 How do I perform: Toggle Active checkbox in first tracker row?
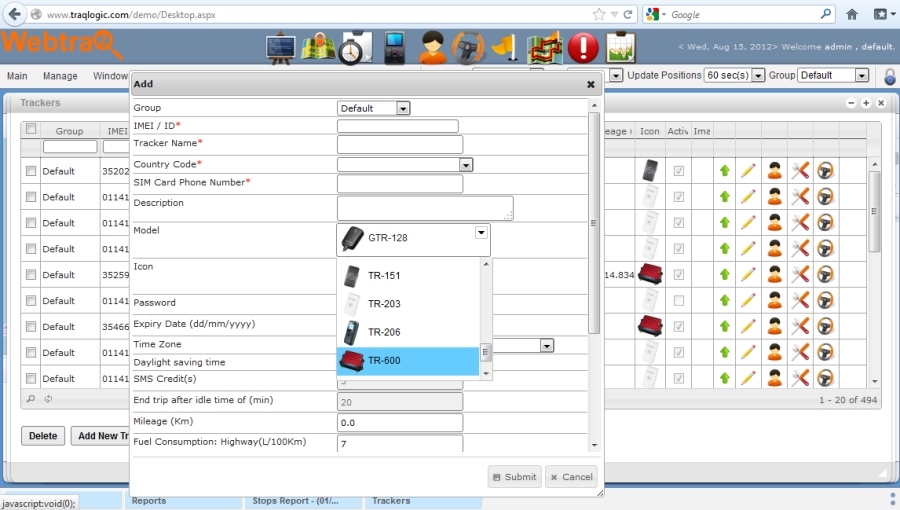point(678,171)
